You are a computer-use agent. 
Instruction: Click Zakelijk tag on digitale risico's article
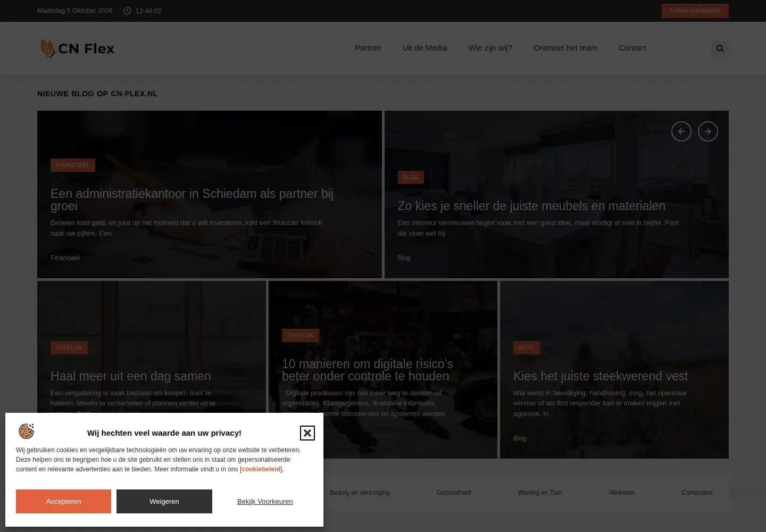coord(301,335)
